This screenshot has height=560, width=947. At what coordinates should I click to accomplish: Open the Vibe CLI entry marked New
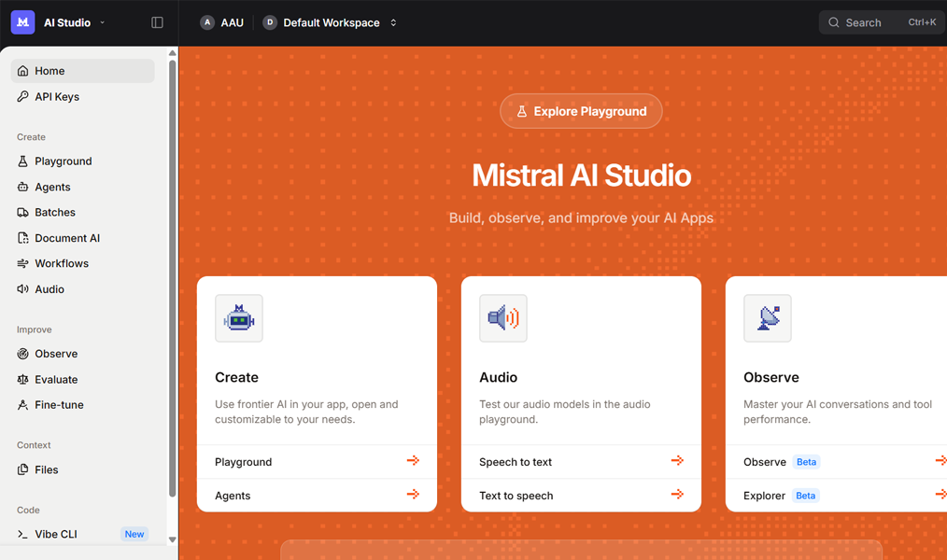pyautogui.click(x=60, y=533)
